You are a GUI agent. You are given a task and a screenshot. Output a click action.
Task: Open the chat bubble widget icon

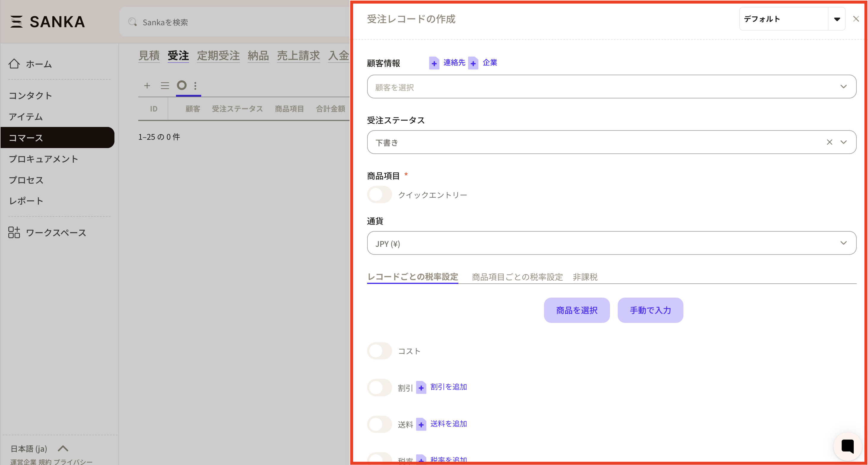(x=847, y=446)
